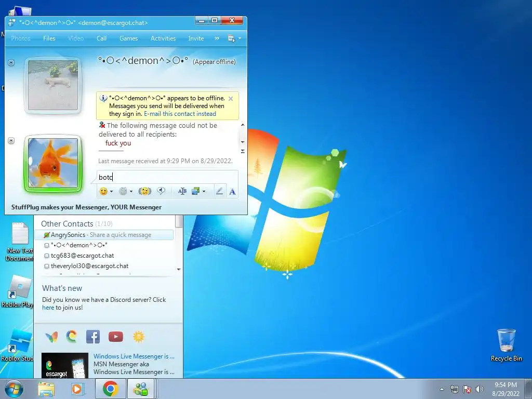The image size is (532, 399).
Task: Open the Windows Live Messenger is... news link
Action: point(134,356)
